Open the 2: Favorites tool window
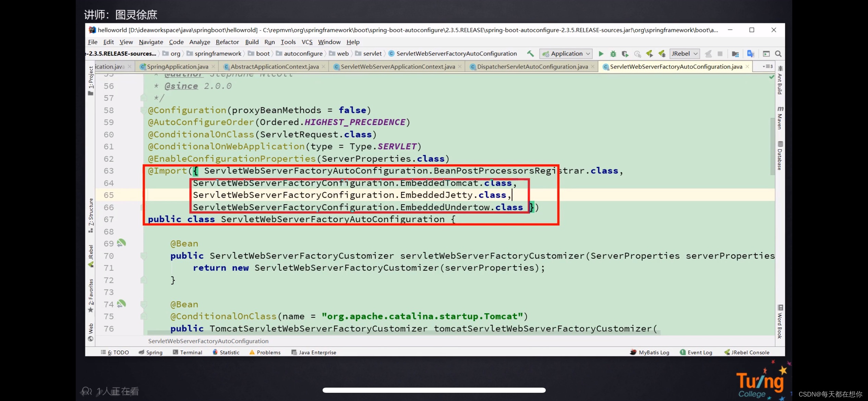This screenshot has width=868, height=401. pyautogui.click(x=91, y=296)
